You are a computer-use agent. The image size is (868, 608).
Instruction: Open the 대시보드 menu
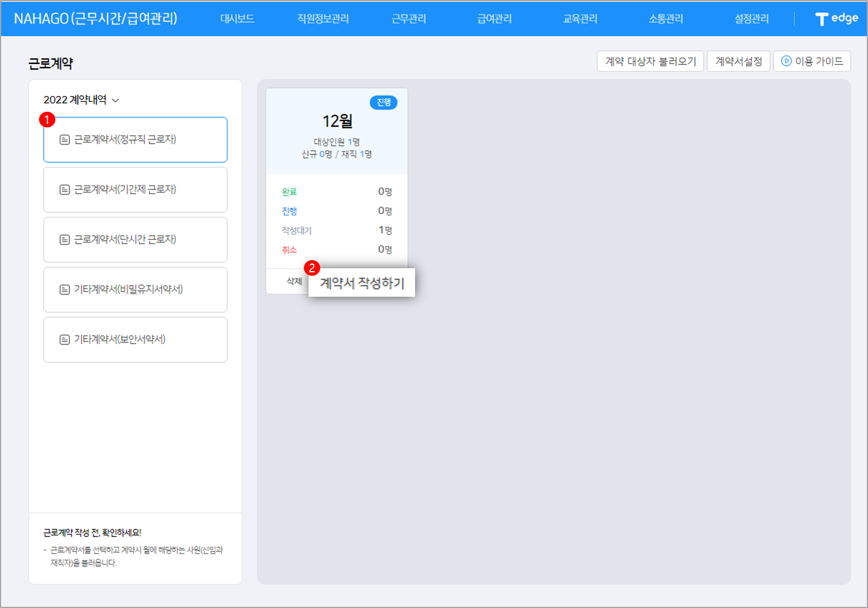click(237, 19)
